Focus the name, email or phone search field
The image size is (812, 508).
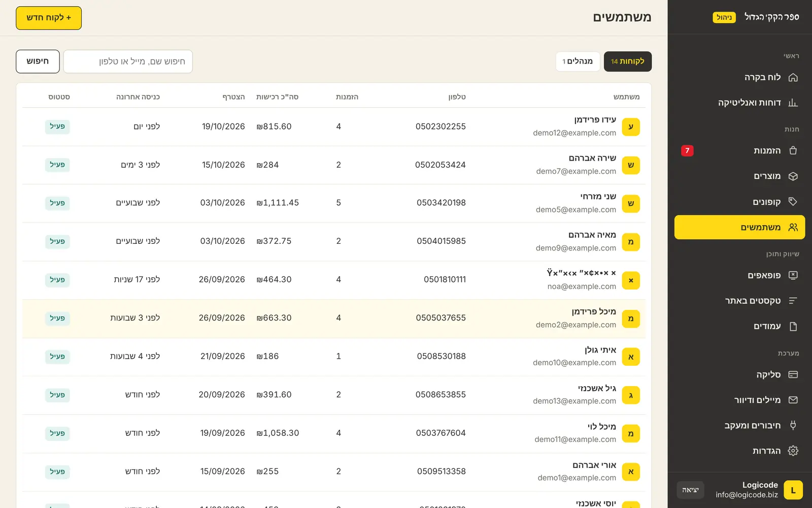(x=128, y=61)
